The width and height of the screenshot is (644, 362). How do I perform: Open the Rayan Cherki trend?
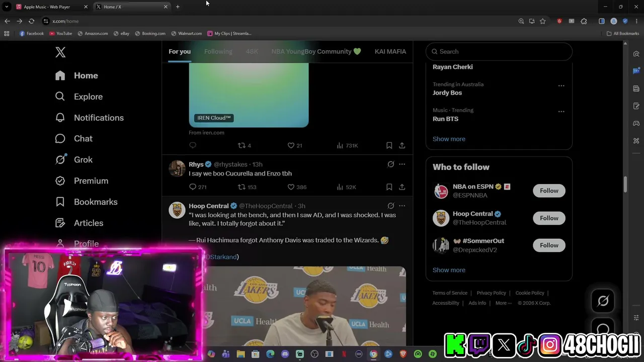[x=453, y=67]
